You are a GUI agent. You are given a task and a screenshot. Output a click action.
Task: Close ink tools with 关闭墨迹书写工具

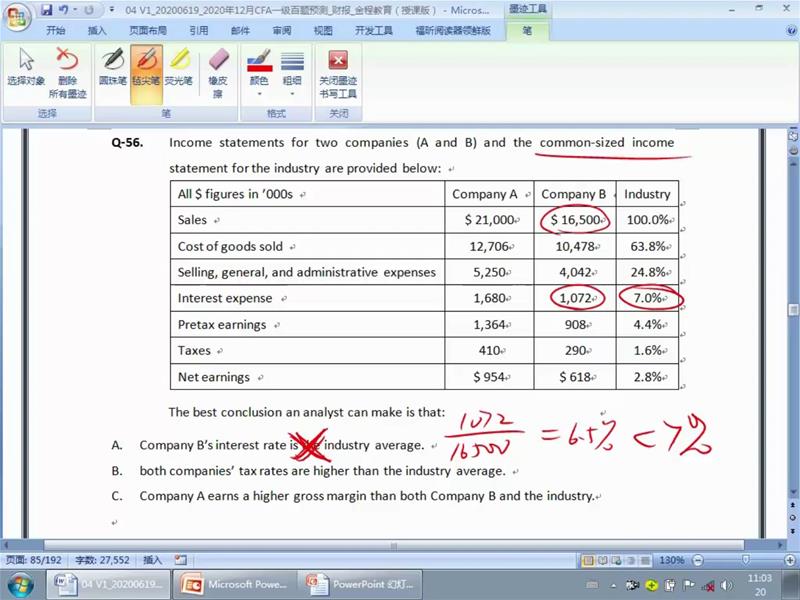(338, 72)
